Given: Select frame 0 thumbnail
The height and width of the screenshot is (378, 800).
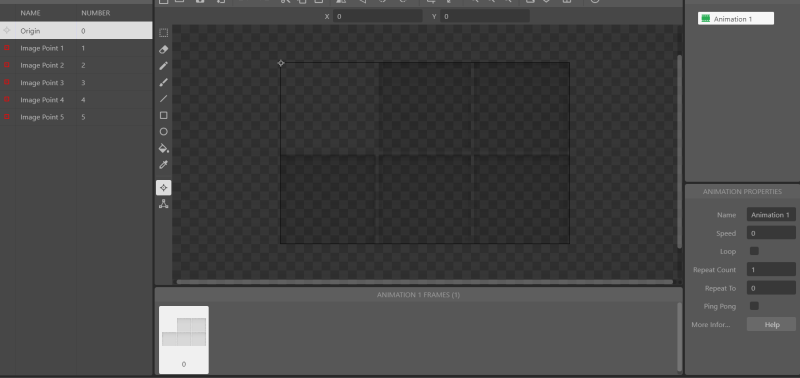Looking at the screenshot, I should (x=184, y=340).
